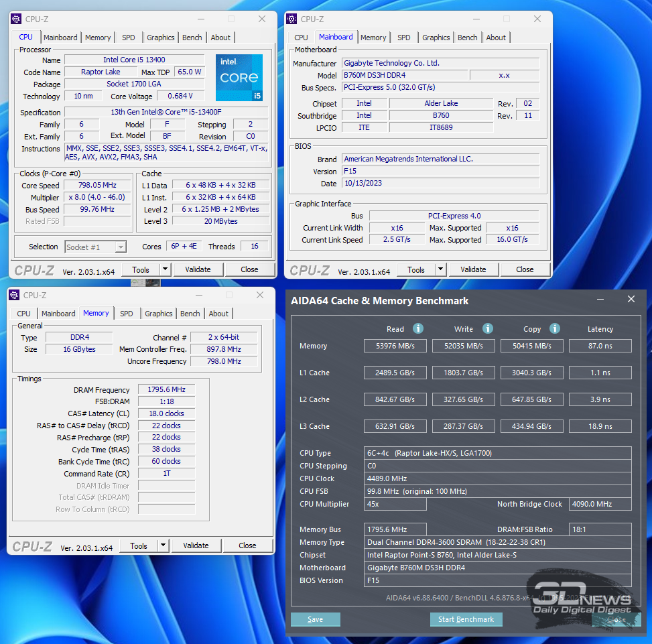
Task: Save the AIDA64 benchmark results
Action: (x=315, y=619)
